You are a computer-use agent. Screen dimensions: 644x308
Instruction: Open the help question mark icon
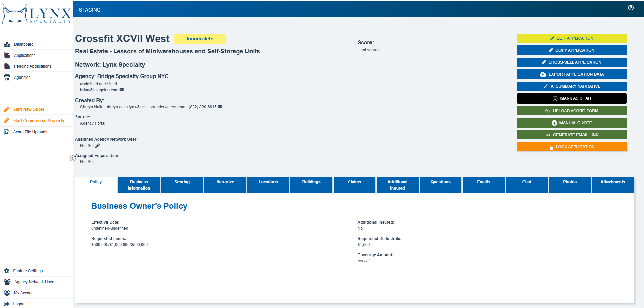(631, 8)
